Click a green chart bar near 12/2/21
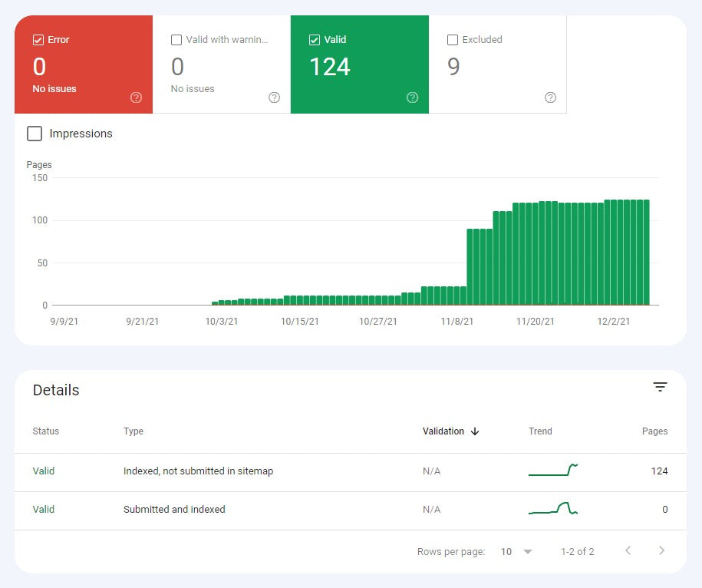Viewport: 702px width, 588px height. pyautogui.click(x=614, y=253)
